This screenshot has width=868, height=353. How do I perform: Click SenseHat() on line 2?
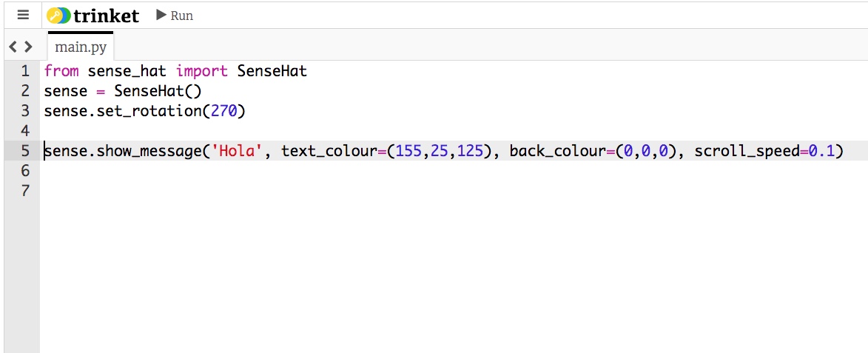point(158,91)
